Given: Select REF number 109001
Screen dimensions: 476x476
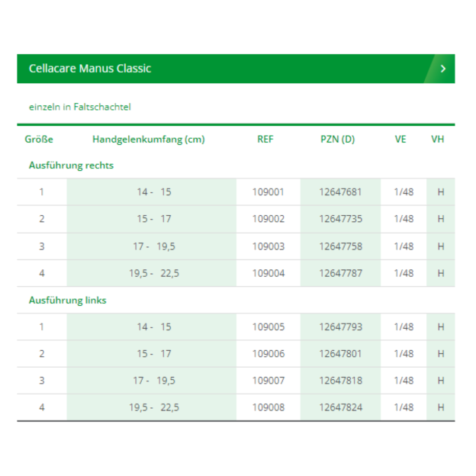Looking at the screenshot, I should click(x=269, y=192).
